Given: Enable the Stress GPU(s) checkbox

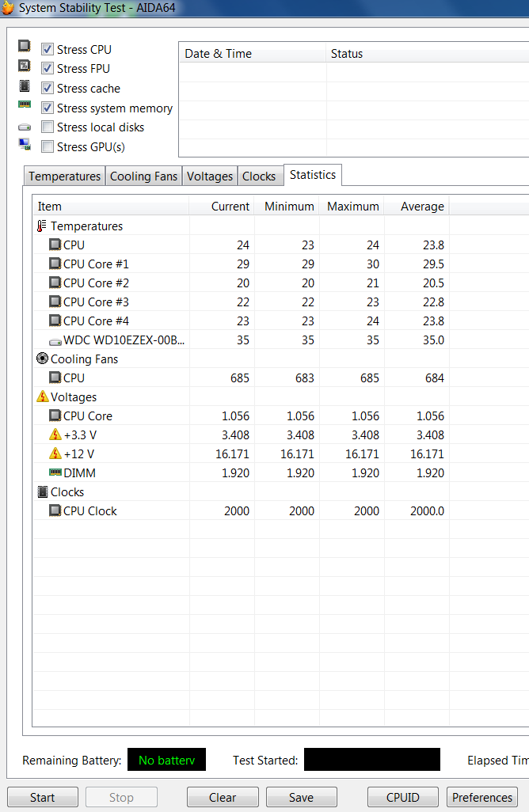Looking at the screenshot, I should [x=48, y=146].
